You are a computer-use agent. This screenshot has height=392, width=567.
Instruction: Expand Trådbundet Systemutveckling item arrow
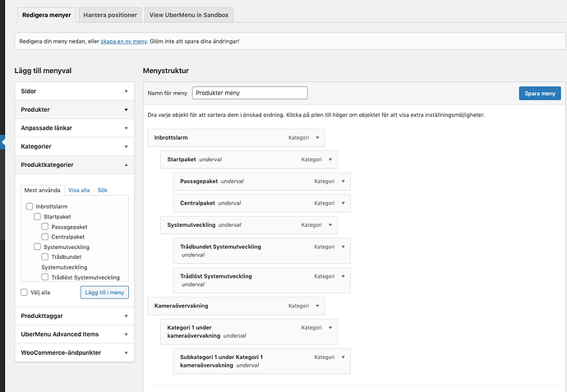coord(343,246)
